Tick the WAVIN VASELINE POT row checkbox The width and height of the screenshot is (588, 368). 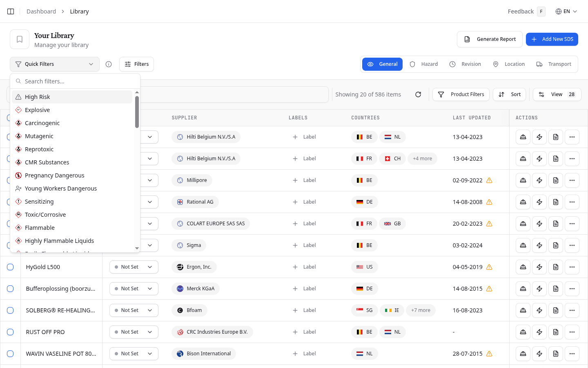tap(10, 353)
